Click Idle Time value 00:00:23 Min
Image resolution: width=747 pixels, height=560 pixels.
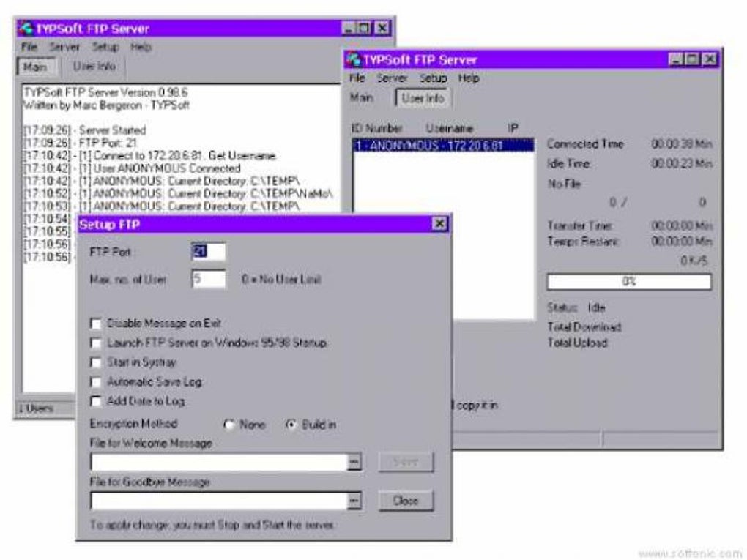(x=681, y=163)
